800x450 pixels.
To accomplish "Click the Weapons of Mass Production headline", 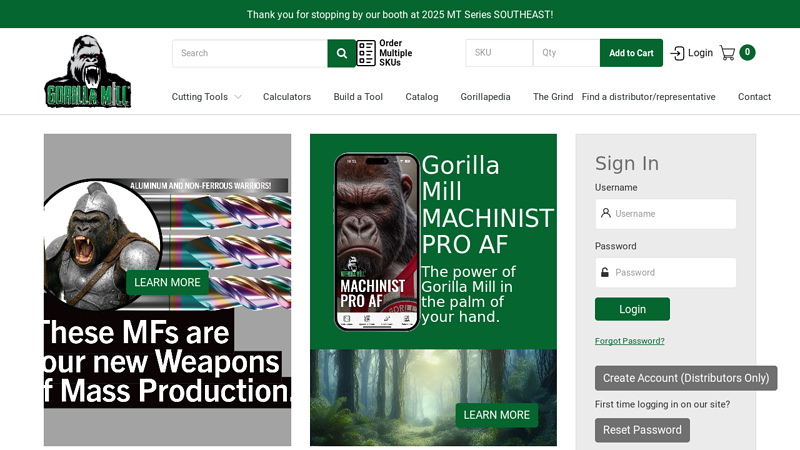I will click(x=167, y=362).
